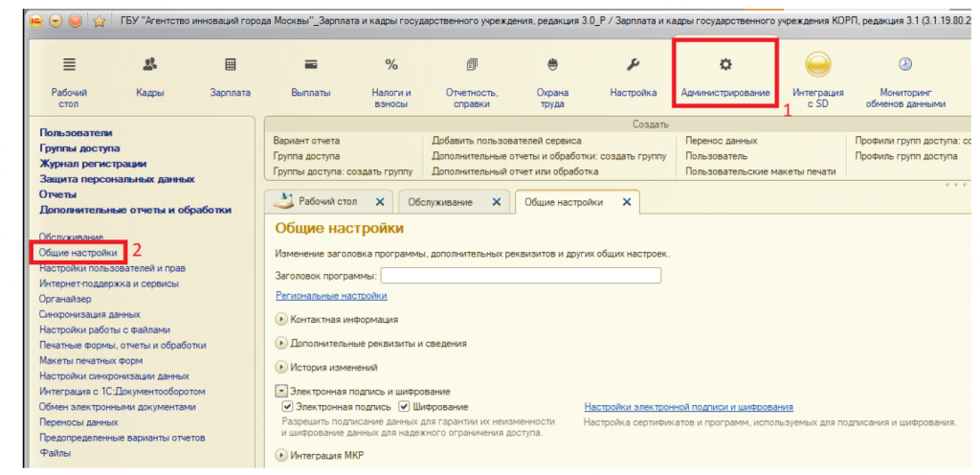Image resolution: width=980 pixels, height=475 pixels.
Task: Click the Зарплата calculator icon
Action: (230, 65)
